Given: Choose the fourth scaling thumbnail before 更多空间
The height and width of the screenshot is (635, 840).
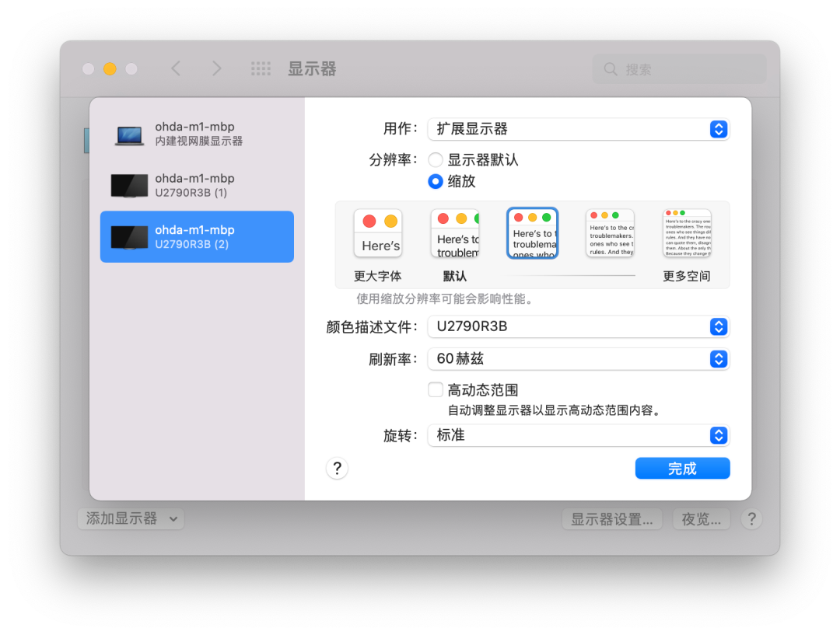Looking at the screenshot, I should click(x=610, y=233).
